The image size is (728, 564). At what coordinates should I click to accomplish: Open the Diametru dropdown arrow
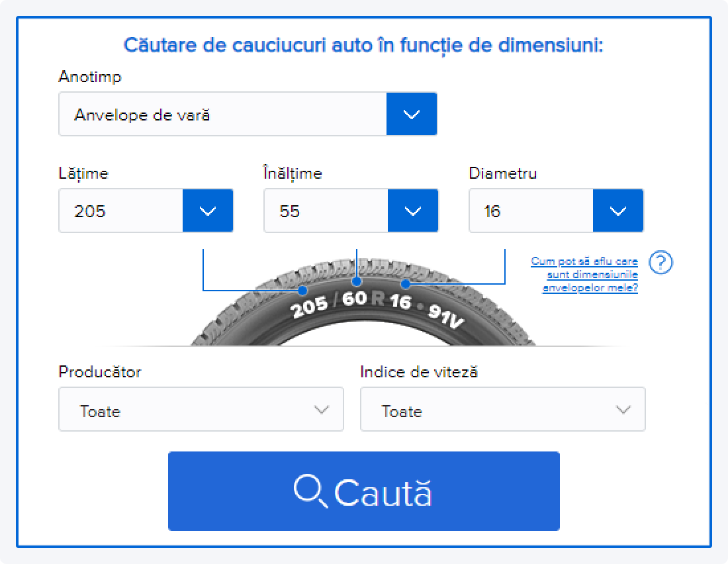(618, 211)
